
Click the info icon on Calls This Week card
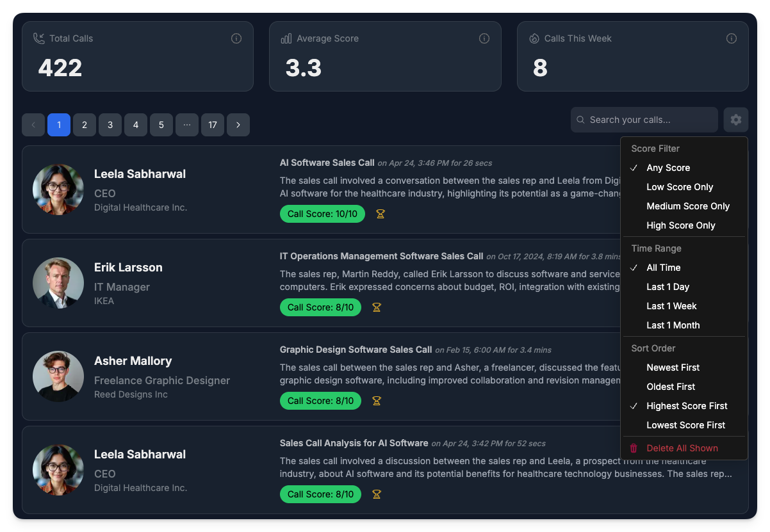pos(732,38)
